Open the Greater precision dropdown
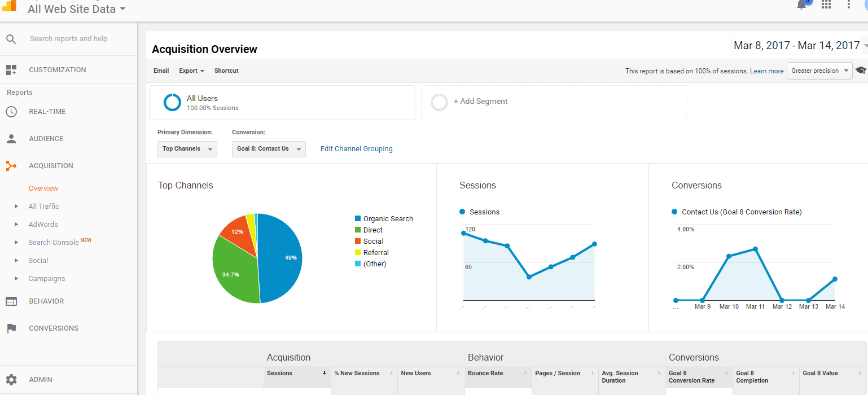 click(819, 71)
